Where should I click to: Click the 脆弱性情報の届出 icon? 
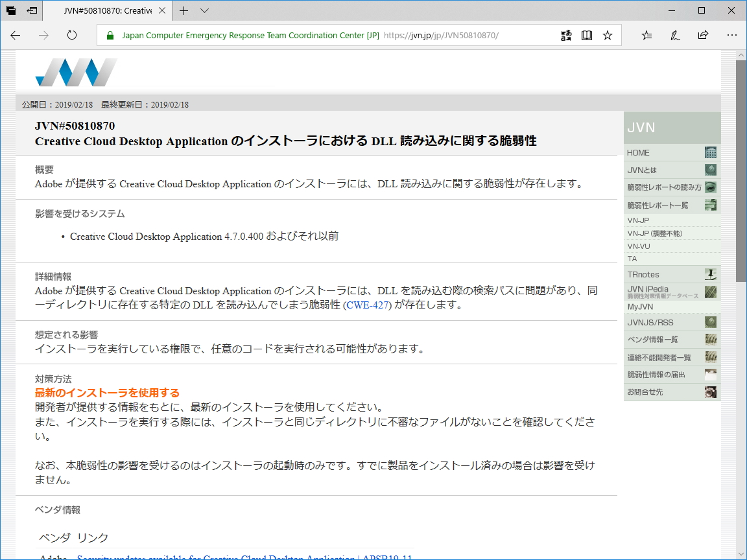click(710, 375)
